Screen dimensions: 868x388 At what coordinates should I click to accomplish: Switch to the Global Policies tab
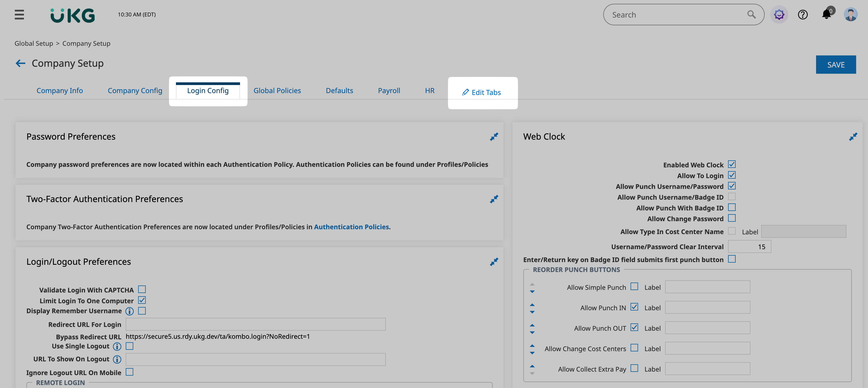pos(277,91)
